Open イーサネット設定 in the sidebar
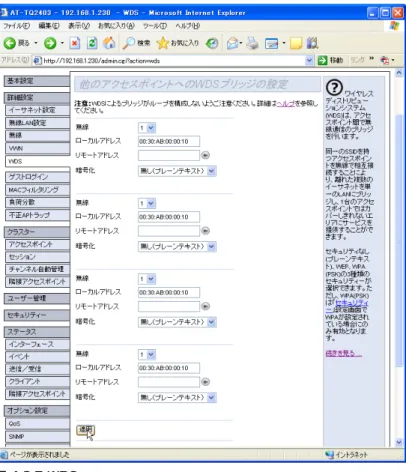Screen dimensions: 406x472 pyautogui.click(x=37, y=110)
